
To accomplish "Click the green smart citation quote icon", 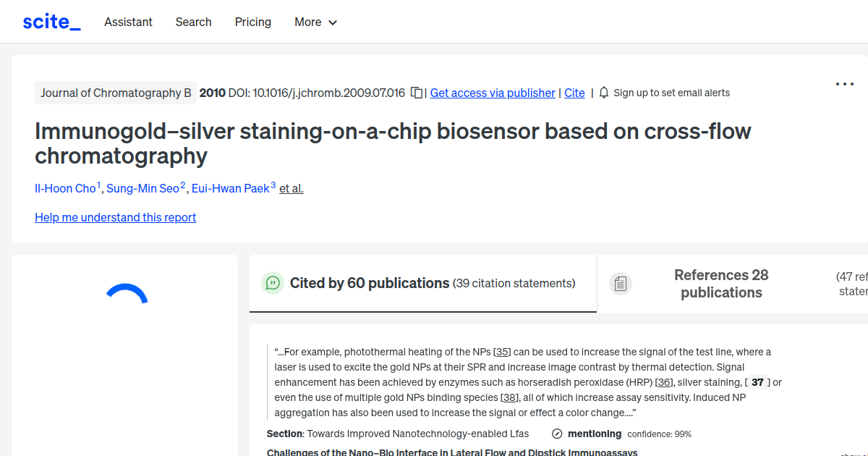I will (x=273, y=283).
